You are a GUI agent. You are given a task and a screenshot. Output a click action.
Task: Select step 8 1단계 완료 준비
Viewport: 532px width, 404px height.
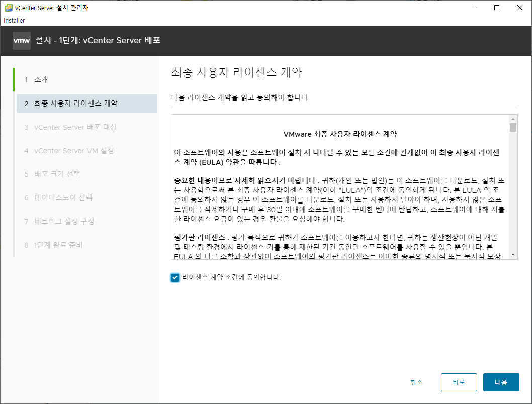[54, 245]
